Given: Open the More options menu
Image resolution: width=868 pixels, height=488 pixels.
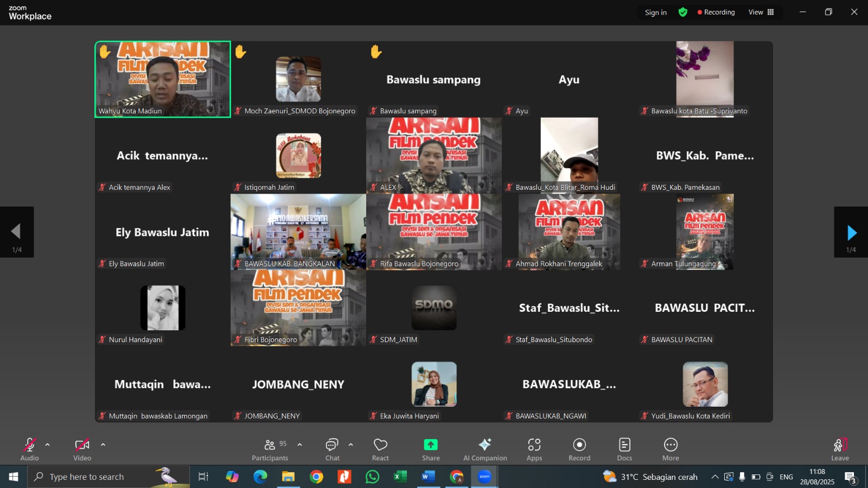Looking at the screenshot, I should [x=671, y=450].
